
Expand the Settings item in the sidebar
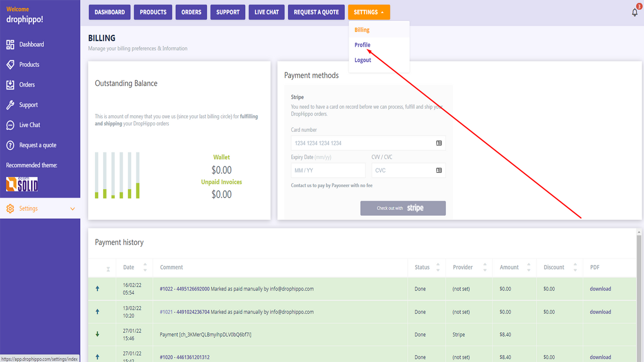point(72,208)
